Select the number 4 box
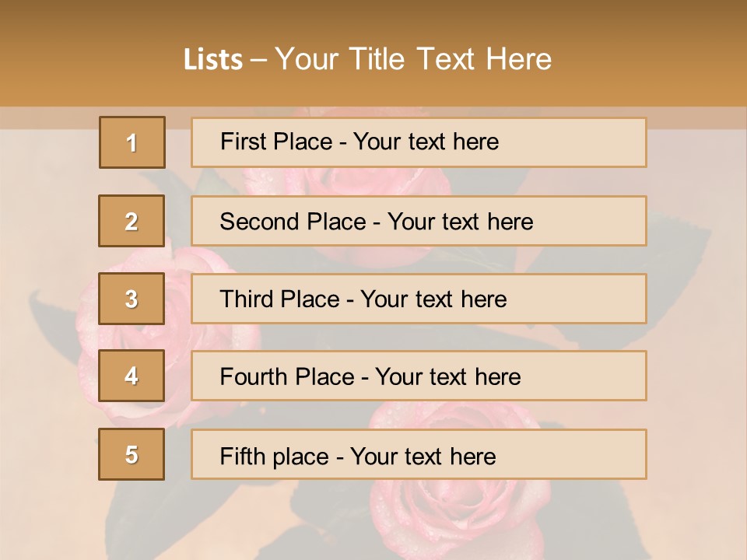The height and width of the screenshot is (560, 747). (132, 376)
